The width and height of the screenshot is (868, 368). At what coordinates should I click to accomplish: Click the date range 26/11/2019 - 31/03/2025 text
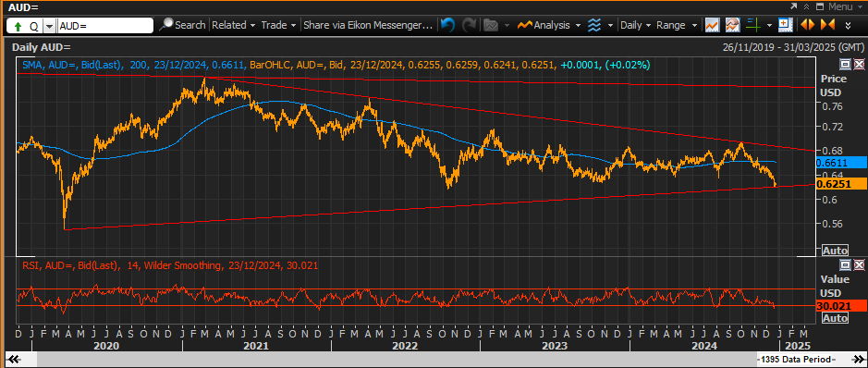(793, 47)
